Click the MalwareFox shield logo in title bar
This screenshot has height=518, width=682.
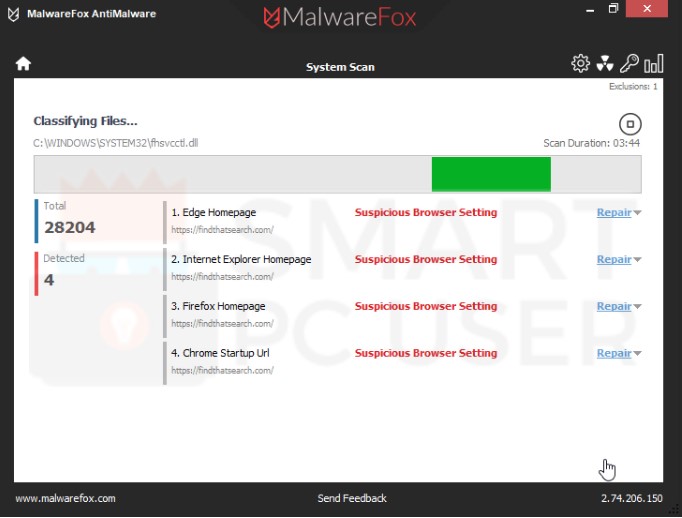point(13,14)
